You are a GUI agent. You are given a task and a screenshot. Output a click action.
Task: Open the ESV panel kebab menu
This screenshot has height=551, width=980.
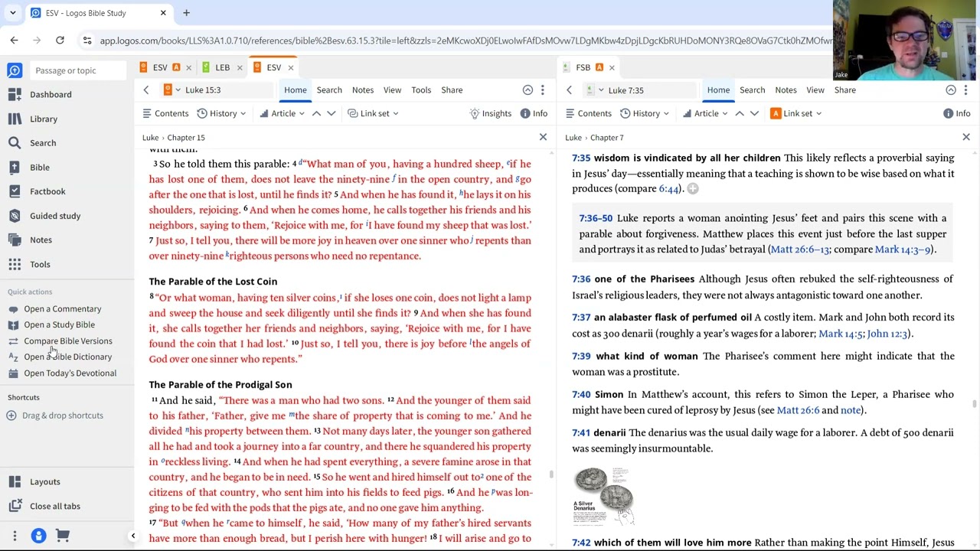click(543, 90)
